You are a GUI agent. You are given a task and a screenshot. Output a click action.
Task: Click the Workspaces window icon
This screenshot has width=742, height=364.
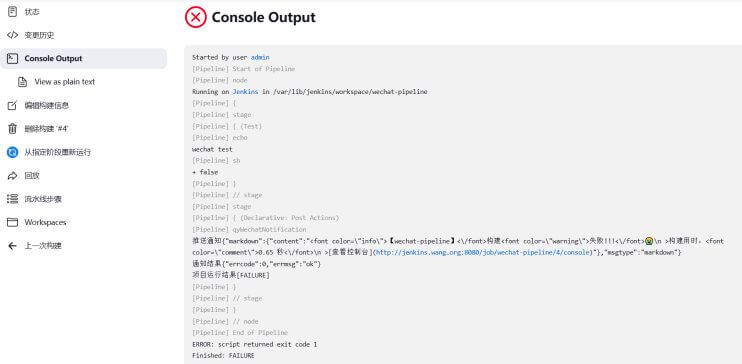coord(12,222)
